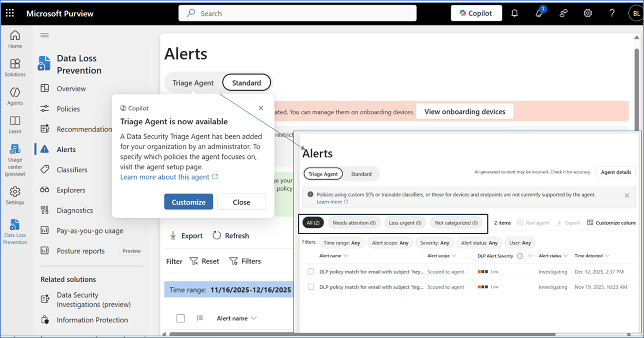The image size is (644, 338).
Task: Open the Severity: Any filter dropdown
Action: point(435,243)
